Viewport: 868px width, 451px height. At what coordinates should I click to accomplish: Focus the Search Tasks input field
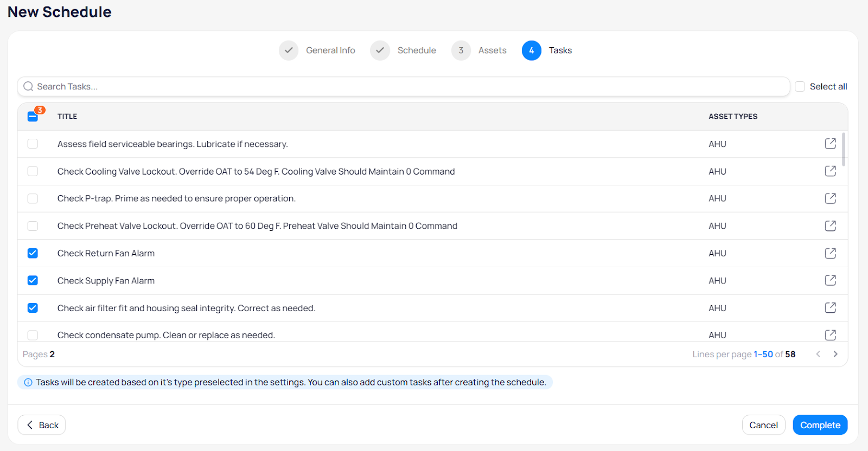click(404, 87)
